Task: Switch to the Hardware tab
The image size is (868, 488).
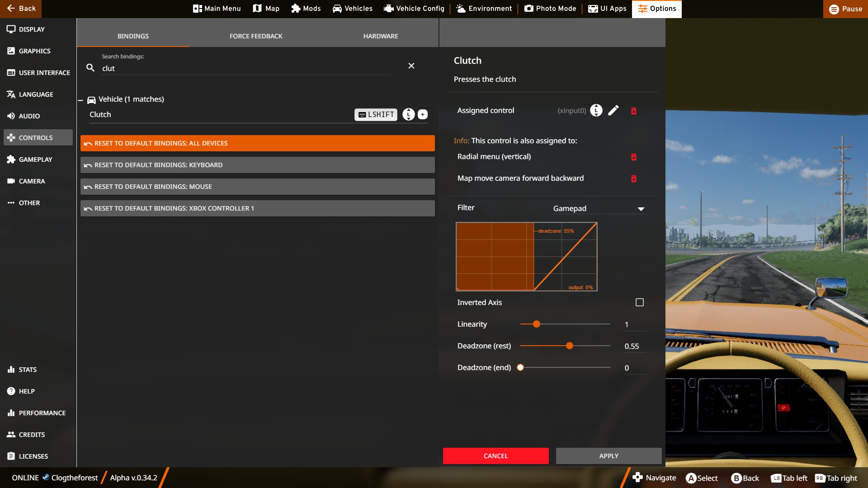Action: point(380,36)
